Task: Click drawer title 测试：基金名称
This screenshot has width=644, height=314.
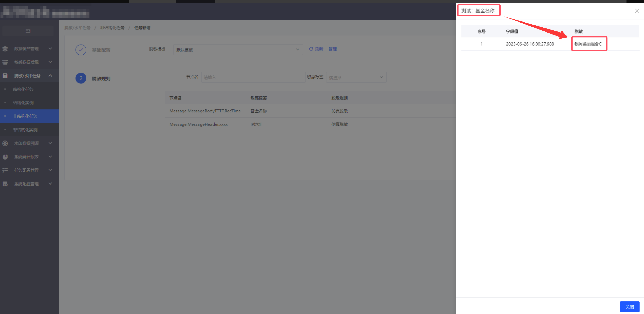Action: point(478,11)
